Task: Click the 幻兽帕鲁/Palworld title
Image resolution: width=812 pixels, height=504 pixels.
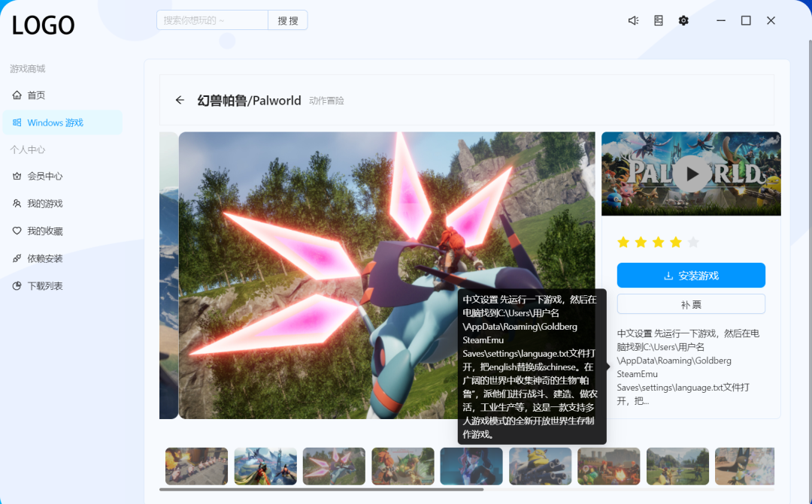Action: pos(249,101)
